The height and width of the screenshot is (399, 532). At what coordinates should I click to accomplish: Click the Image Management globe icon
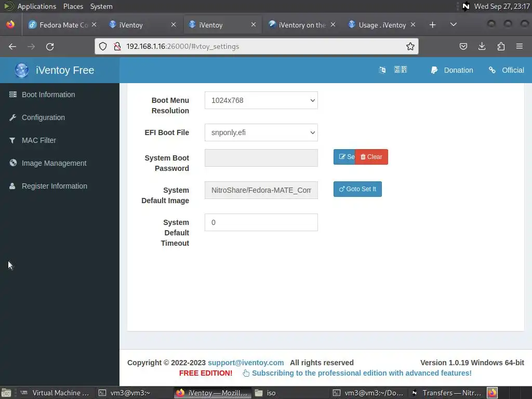point(13,163)
